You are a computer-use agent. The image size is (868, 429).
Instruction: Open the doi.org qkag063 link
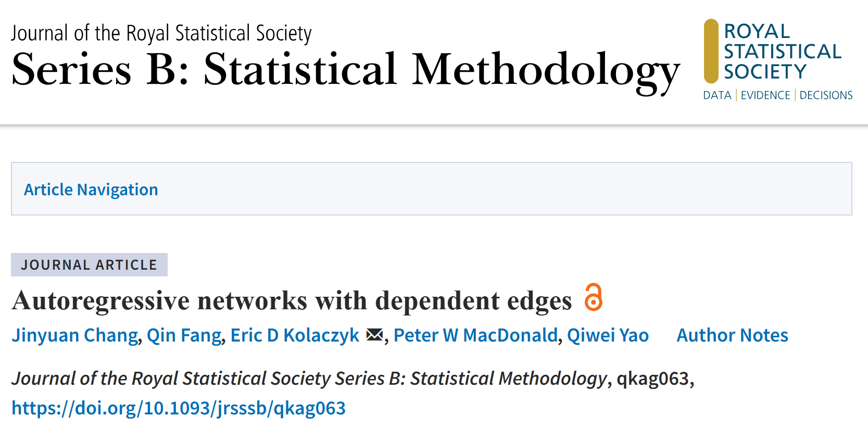click(x=179, y=408)
